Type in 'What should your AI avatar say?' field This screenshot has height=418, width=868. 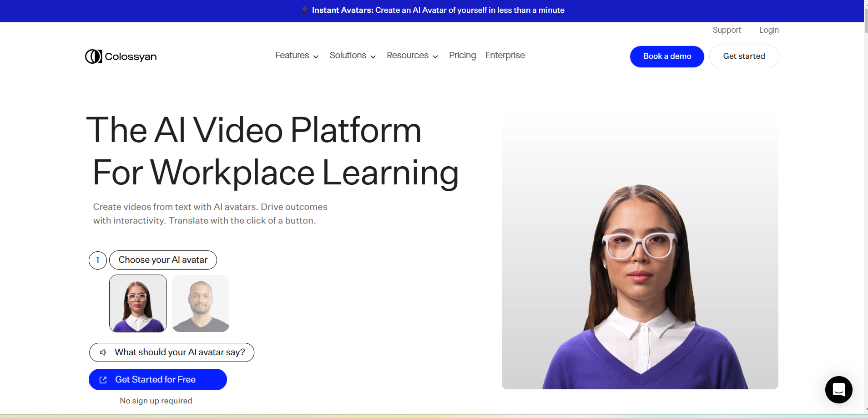(x=180, y=352)
